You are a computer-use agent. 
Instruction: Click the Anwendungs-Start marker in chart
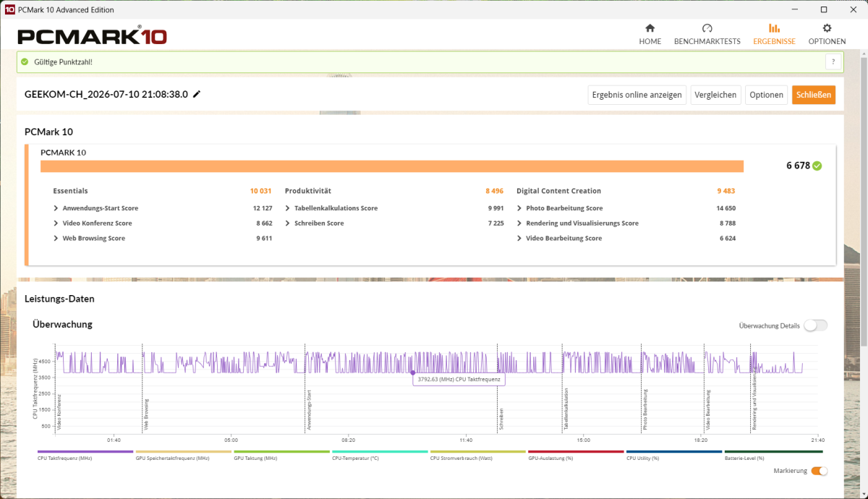tap(309, 410)
